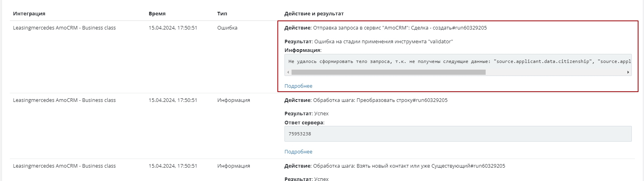Click the Ошибка type label in first row
Screen dimensions: 644x181
click(227, 28)
